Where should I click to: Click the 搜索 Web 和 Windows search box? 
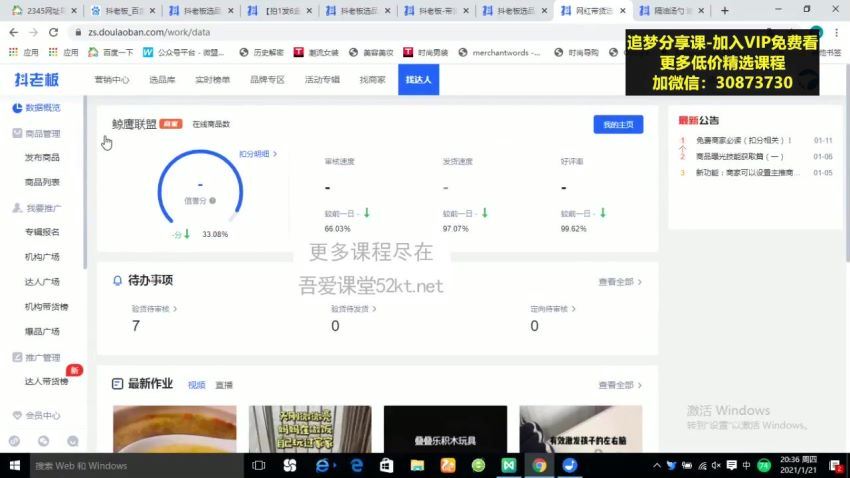[136, 466]
